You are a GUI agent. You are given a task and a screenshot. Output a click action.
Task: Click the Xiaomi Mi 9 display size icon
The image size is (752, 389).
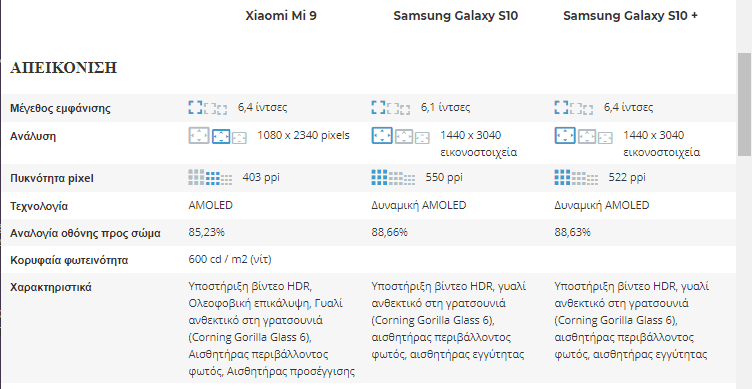coord(208,108)
